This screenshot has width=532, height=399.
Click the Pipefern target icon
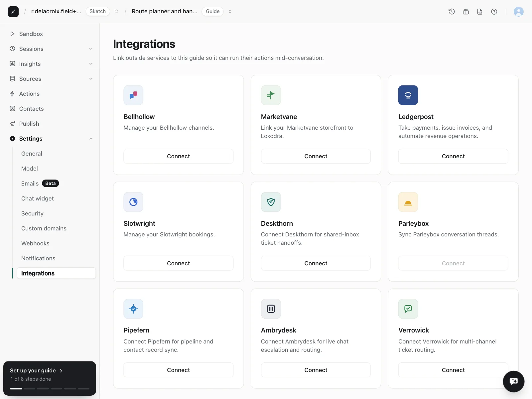(133, 309)
